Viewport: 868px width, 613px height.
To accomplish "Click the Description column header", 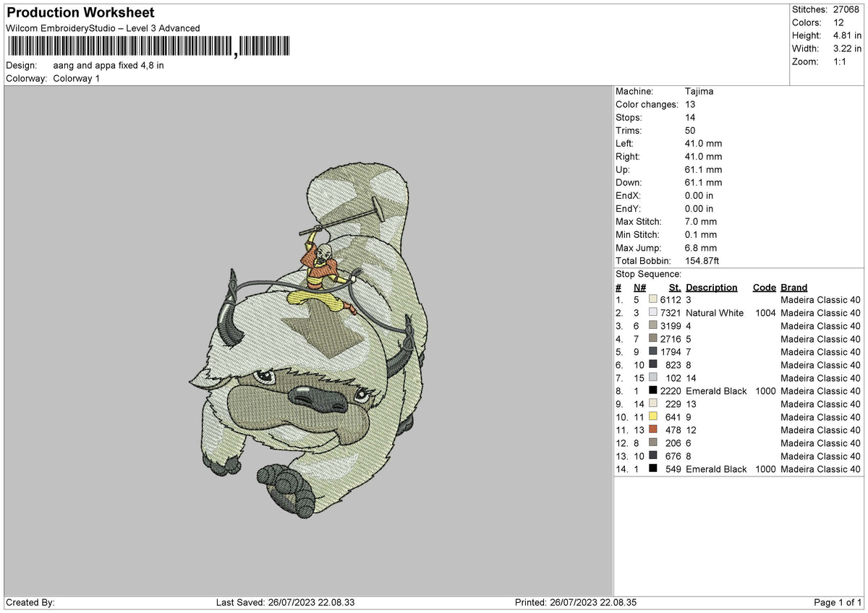I will (x=712, y=287).
